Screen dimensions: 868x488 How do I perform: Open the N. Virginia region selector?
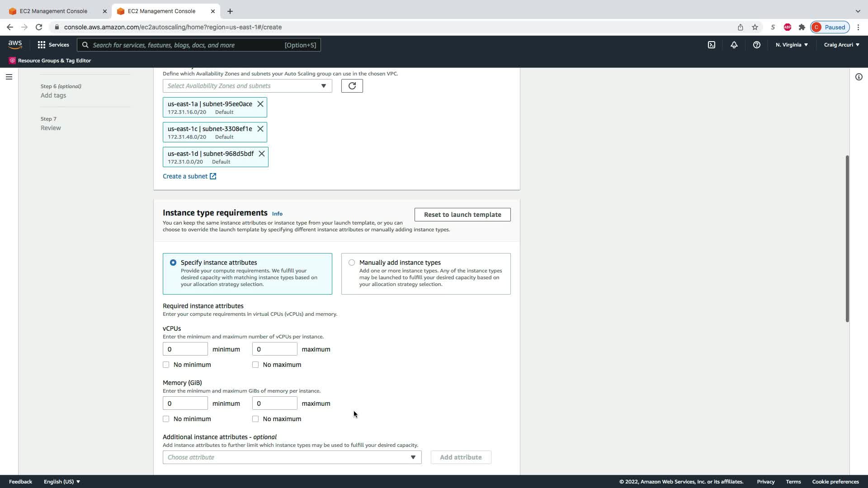click(x=792, y=45)
